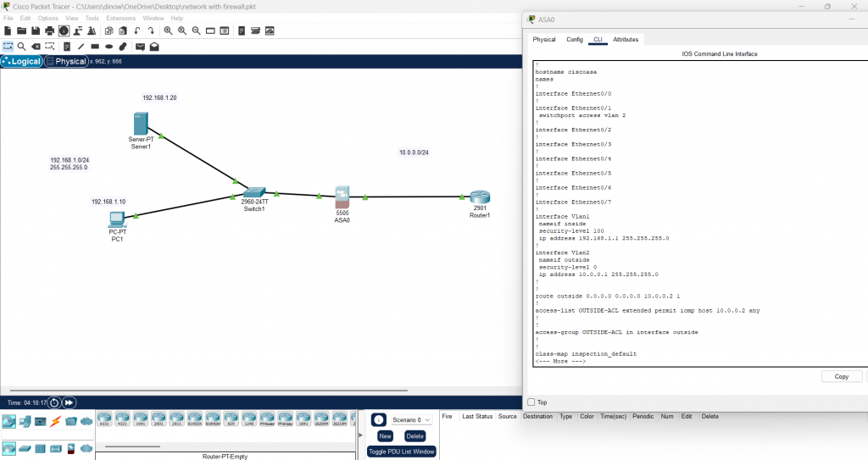Click the Print toolbar icon
The width and height of the screenshot is (868, 460).
tap(50, 30)
